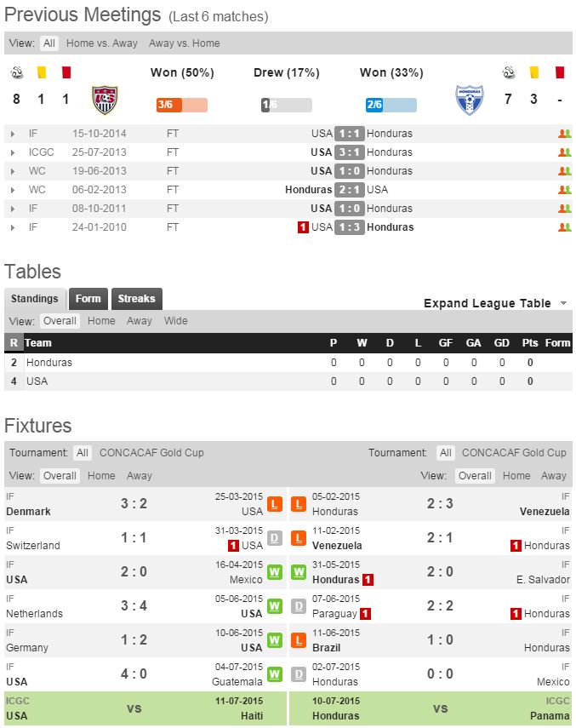The width and height of the screenshot is (576, 728).
Task: Click the orange L badge for Denmark match
Action: click(275, 504)
